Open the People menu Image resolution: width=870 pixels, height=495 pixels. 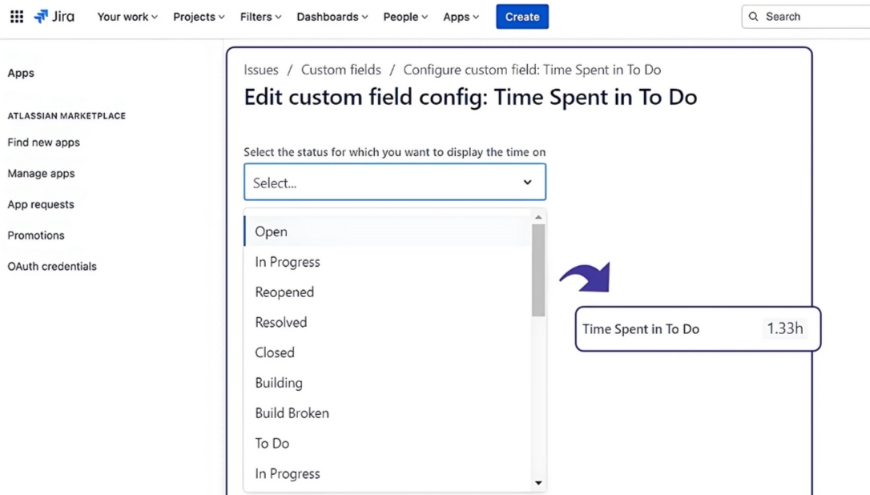(x=405, y=17)
